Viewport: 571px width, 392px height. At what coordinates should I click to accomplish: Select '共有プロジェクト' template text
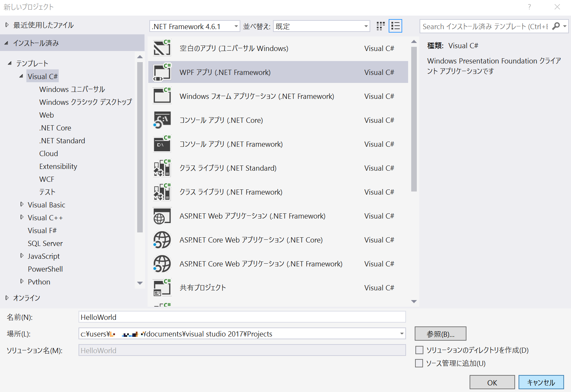point(202,288)
